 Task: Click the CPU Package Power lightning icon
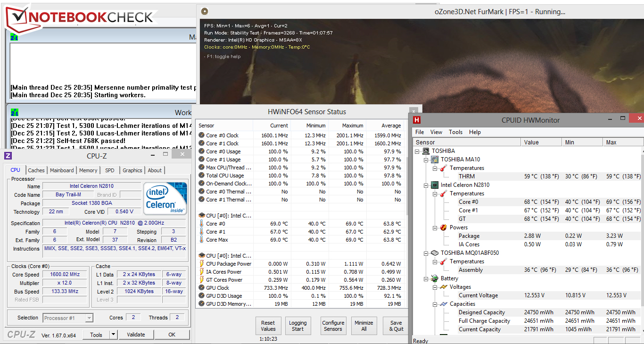[x=202, y=264]
